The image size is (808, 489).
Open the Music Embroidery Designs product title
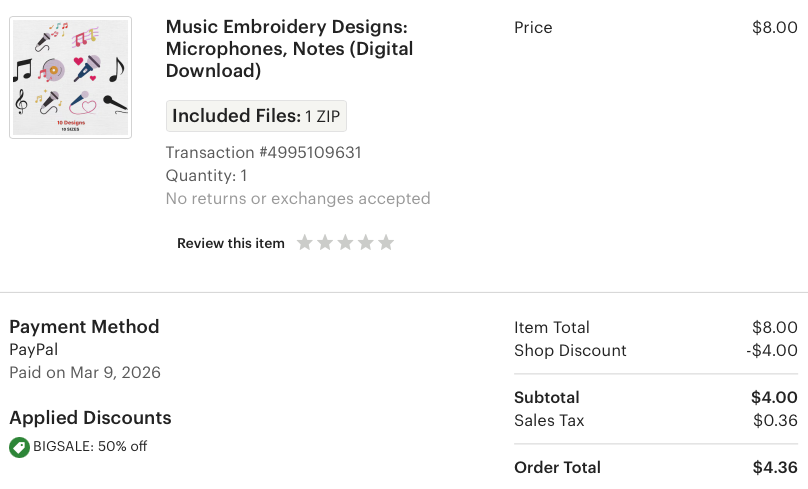tap(289, 49)
